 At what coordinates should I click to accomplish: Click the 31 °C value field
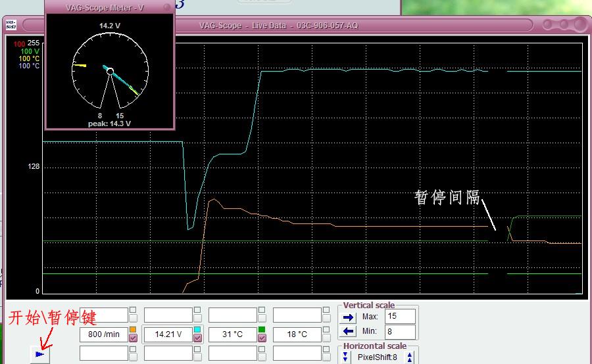tap(233, 334)
